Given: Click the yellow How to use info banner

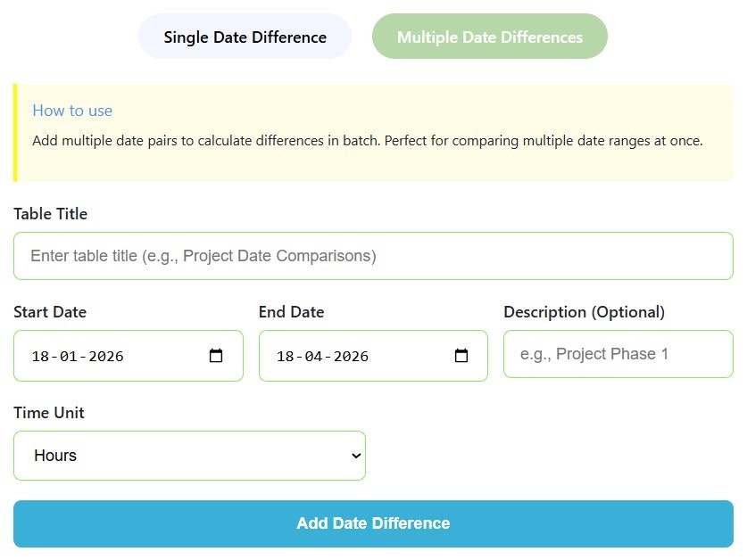Looking at the screenshot, I should pyautogui.click(x=372, y=129).
